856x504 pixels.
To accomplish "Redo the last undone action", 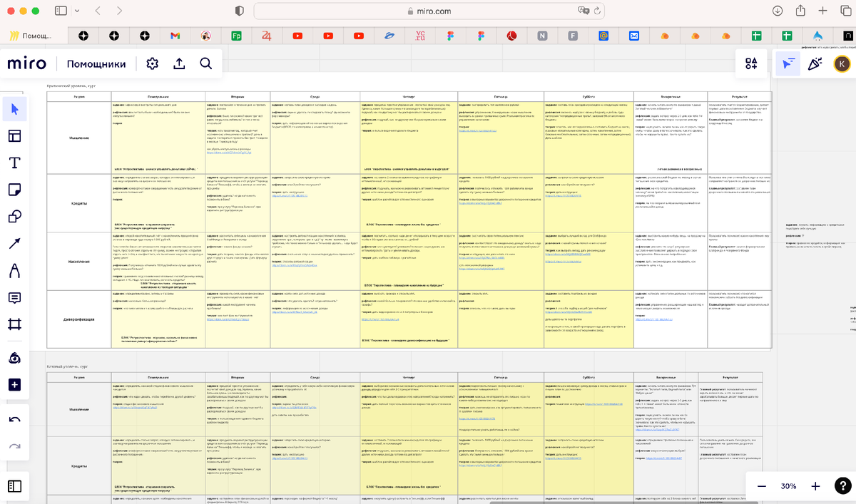I will [x=14, y=446].
